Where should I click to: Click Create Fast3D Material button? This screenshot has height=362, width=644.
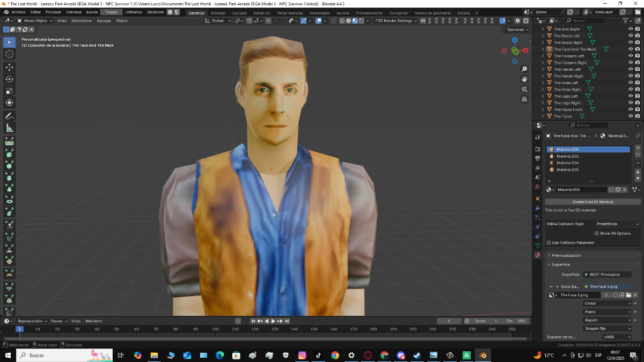click(x=592, y=202)
